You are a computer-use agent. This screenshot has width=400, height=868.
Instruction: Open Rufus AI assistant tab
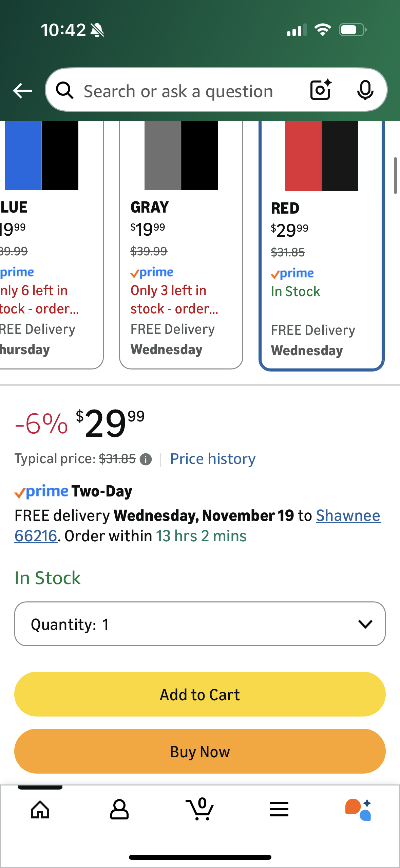(x=358, y=810)
